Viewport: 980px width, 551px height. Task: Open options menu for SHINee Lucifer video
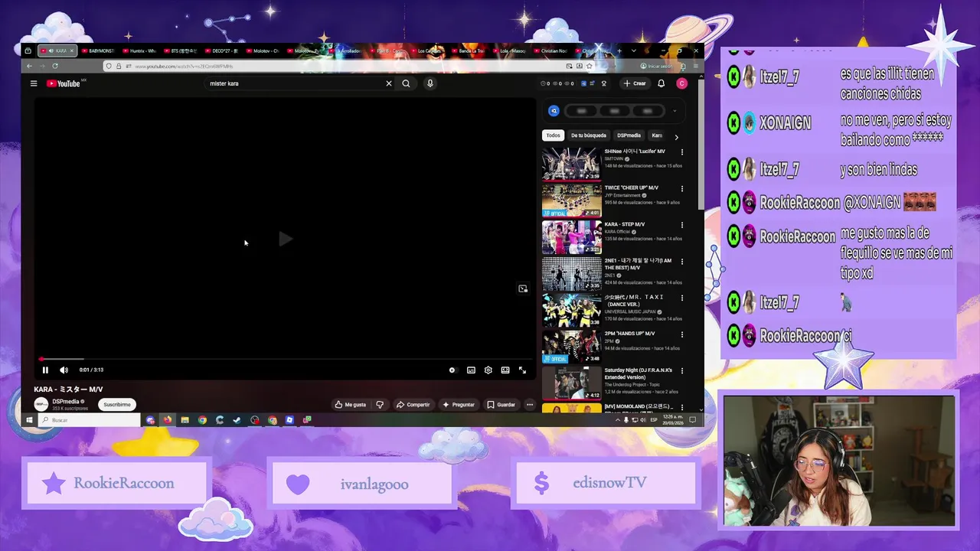click(x=681, y=152)
